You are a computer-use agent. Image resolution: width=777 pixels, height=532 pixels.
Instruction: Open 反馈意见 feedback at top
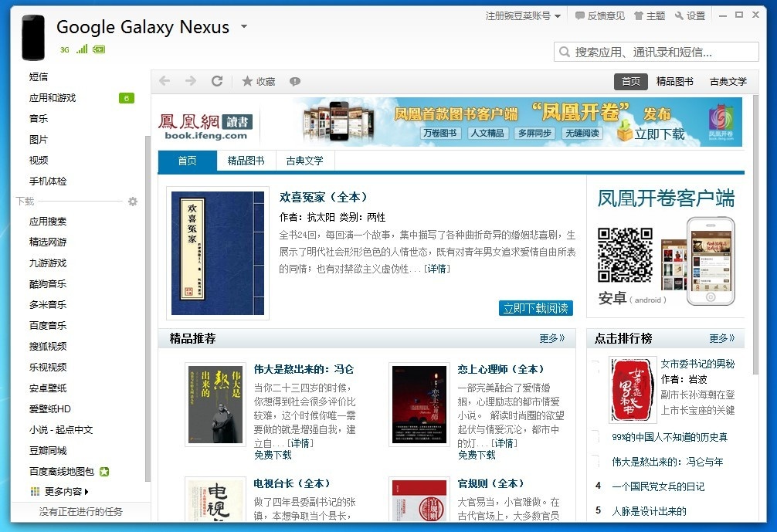(x=599, y=16)
